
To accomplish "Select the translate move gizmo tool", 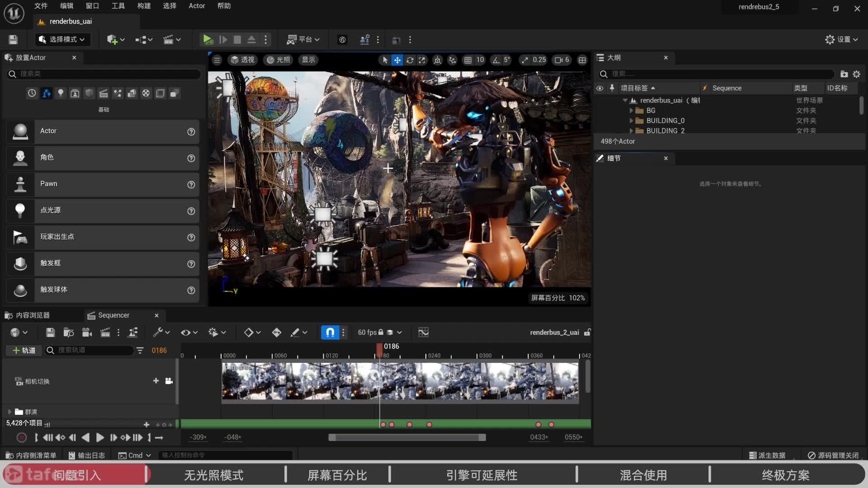I will click(x=397, y=60).
